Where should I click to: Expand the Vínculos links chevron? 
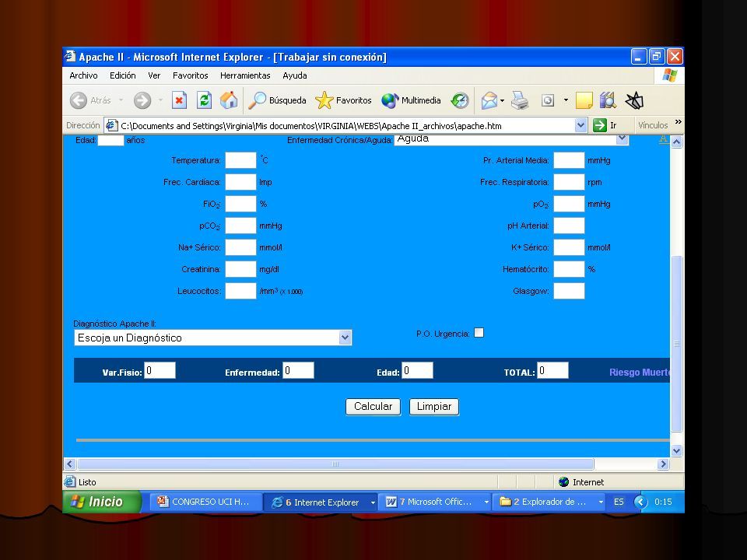pyautogui.click(x=678, y=122)
